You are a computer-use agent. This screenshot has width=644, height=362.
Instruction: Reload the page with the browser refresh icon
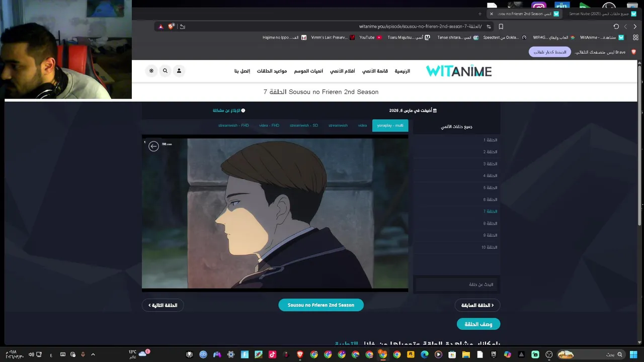[616, 27]
